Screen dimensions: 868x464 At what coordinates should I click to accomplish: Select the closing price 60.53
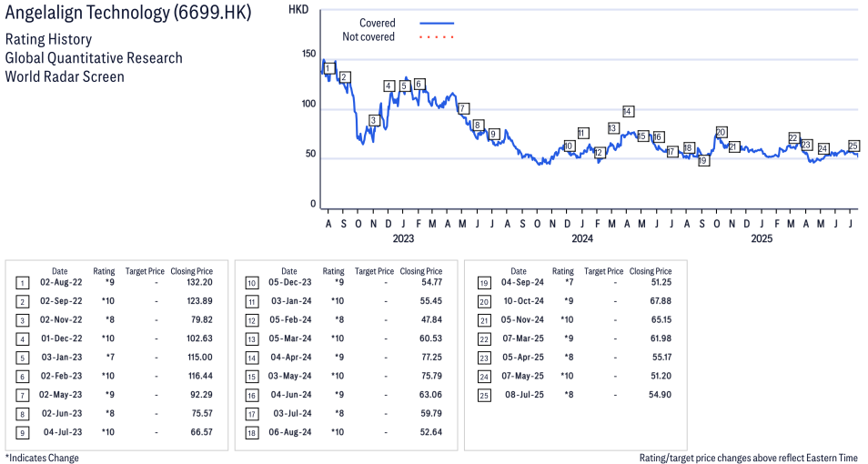tap(431, 338)
